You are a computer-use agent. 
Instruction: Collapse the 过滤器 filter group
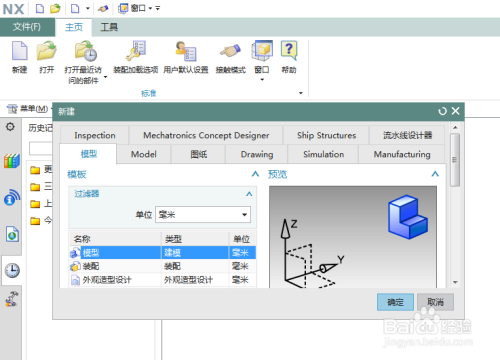[x=249, y=194]
